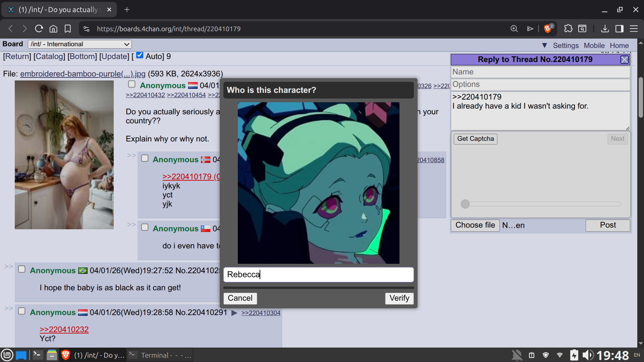This screenshot has height=362, width=644.
Task: Toggle the browser sidebar panel icon
Action: (x=619, y=29)
